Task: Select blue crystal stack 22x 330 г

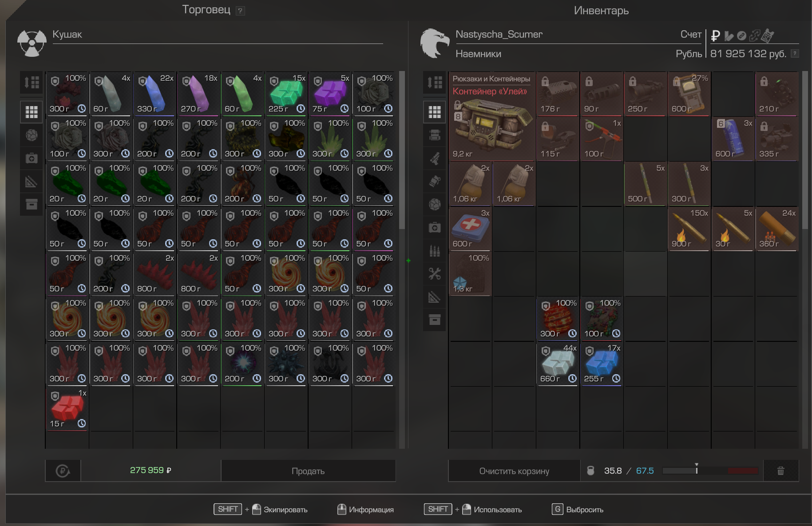Action: click(155, 94)
